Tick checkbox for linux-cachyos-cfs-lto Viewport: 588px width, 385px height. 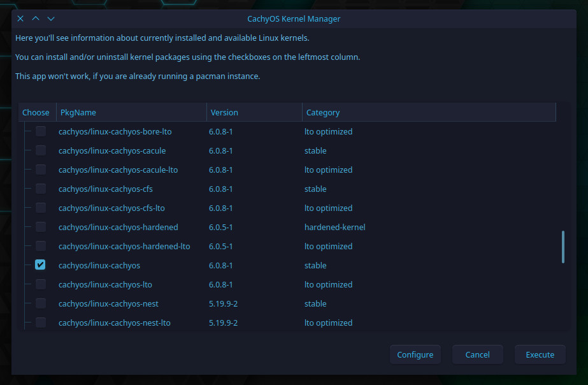point(41,208)
